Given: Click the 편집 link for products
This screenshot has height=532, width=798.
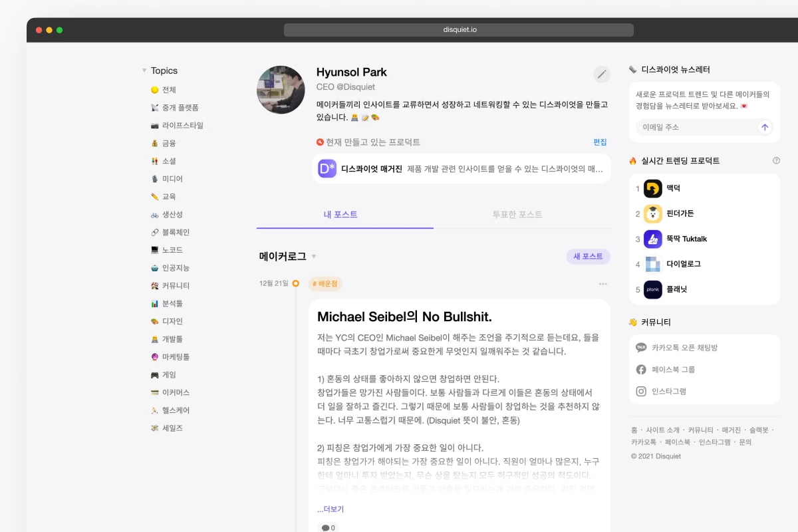Looking at the screenshot, I should tap(600, 142).
